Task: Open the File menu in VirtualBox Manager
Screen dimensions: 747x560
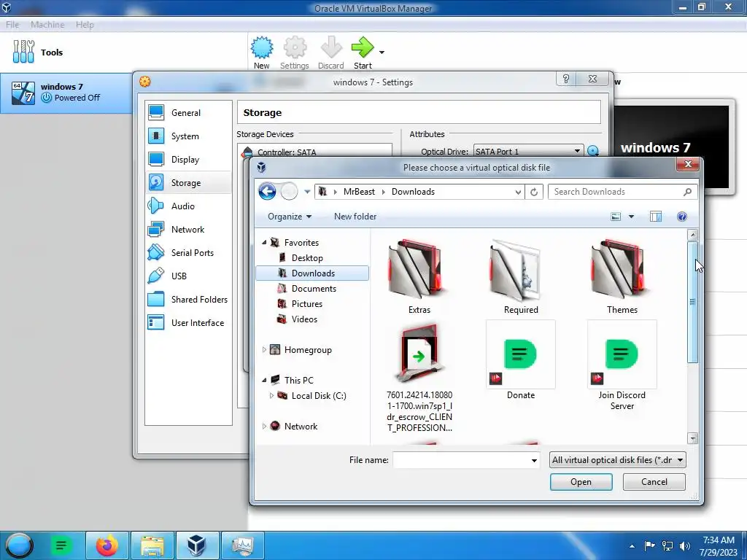Action: click(12, 24)
